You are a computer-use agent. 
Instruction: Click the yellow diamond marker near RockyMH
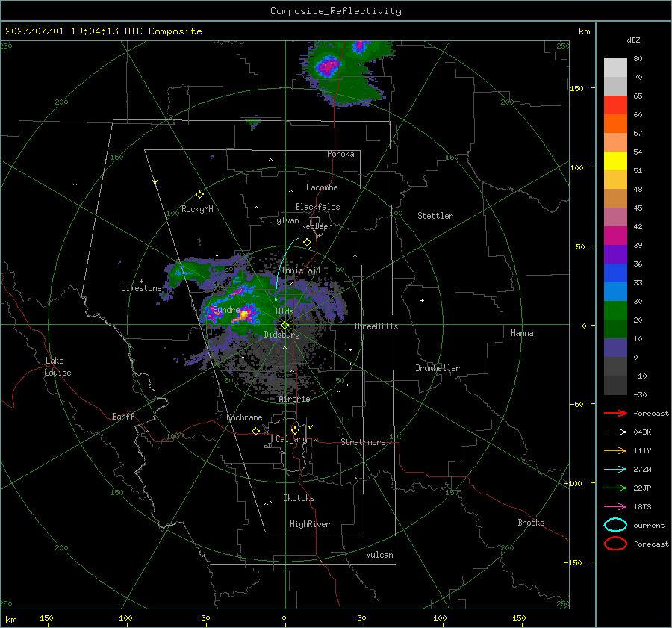pyautogui.click(x=199, y=195)
